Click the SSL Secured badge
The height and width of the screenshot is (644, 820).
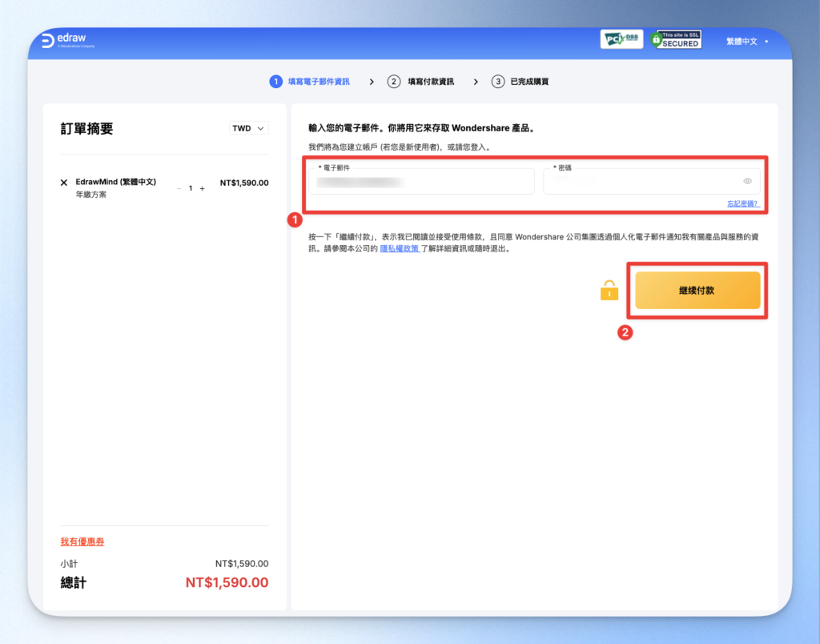(676, 39)
